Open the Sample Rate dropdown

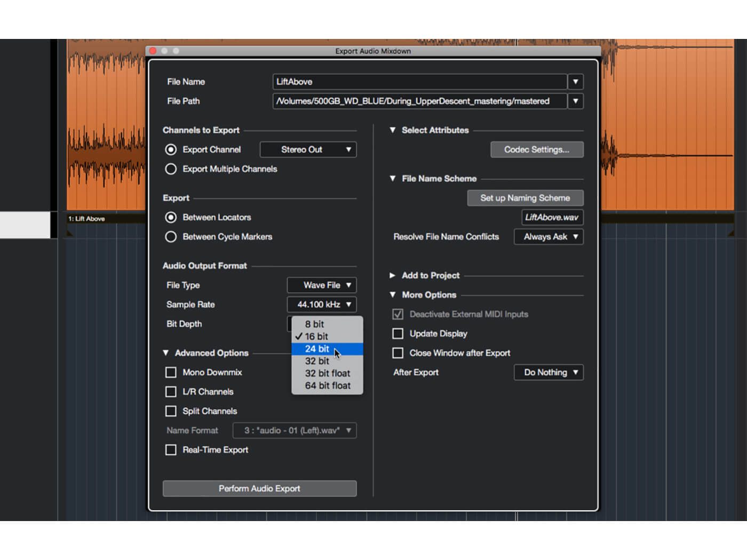coord(321,305)
